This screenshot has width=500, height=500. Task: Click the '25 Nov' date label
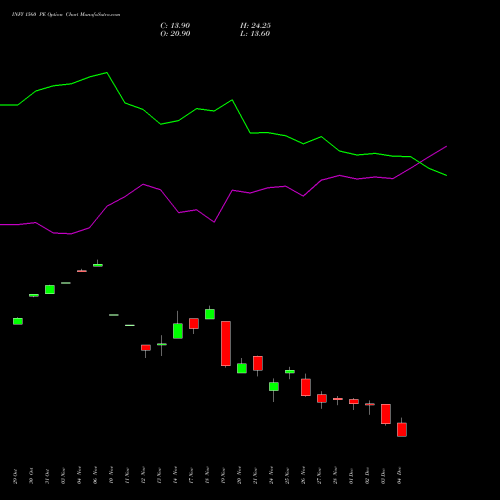(x=287, y=476)
